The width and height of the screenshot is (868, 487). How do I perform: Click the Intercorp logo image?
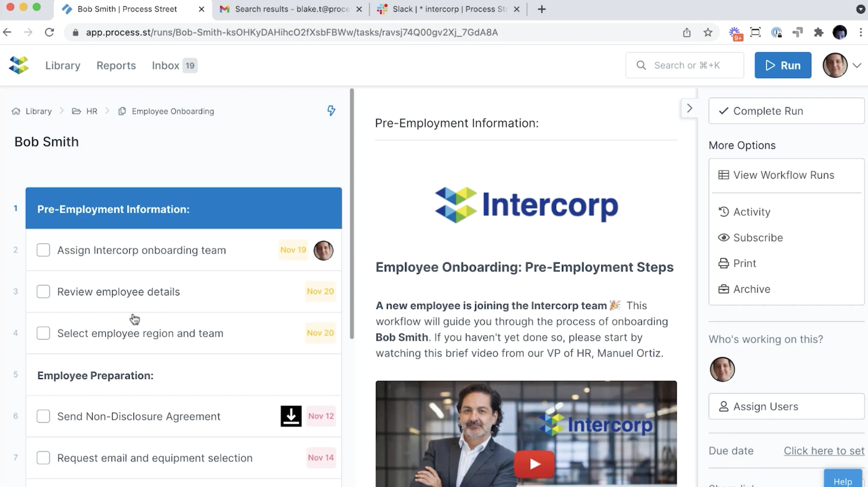pos(526,205)
